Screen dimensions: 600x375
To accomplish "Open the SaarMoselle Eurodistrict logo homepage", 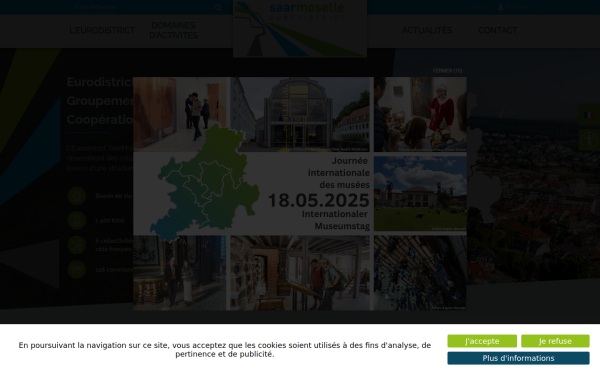I will (300, 29).
